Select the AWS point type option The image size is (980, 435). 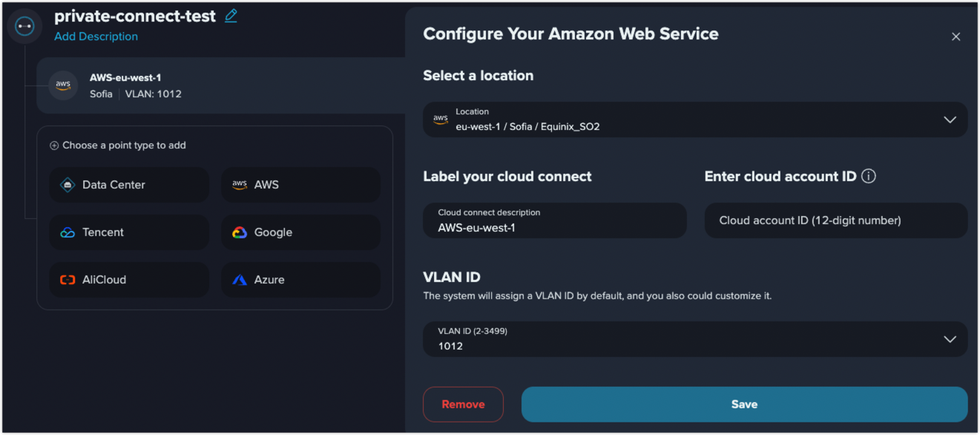point(301,185)
